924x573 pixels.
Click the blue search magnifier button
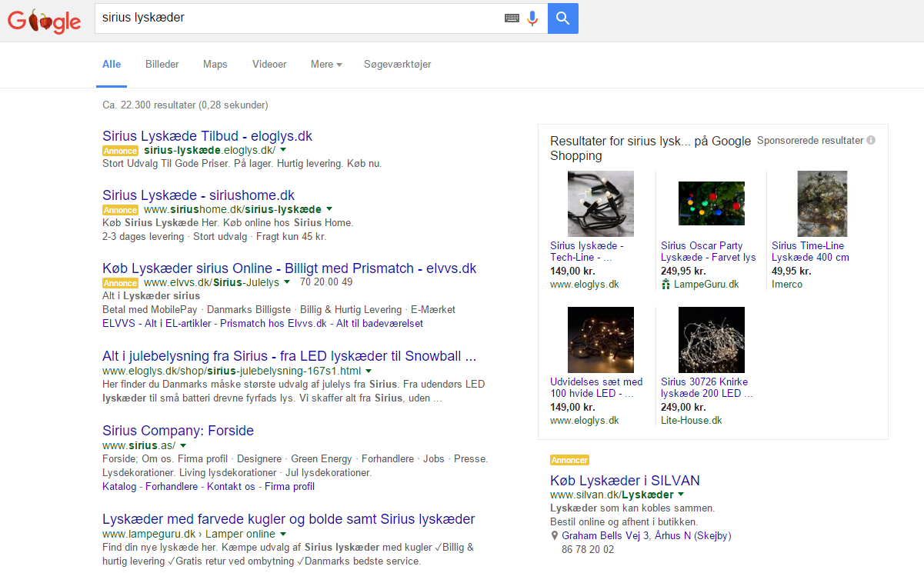click(562, 18)
